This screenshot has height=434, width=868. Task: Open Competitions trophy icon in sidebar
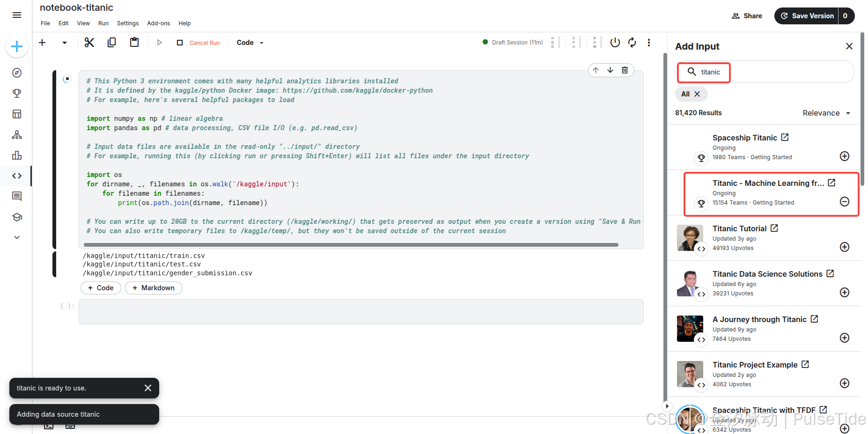pyautogui.click(x=17, y=93)
